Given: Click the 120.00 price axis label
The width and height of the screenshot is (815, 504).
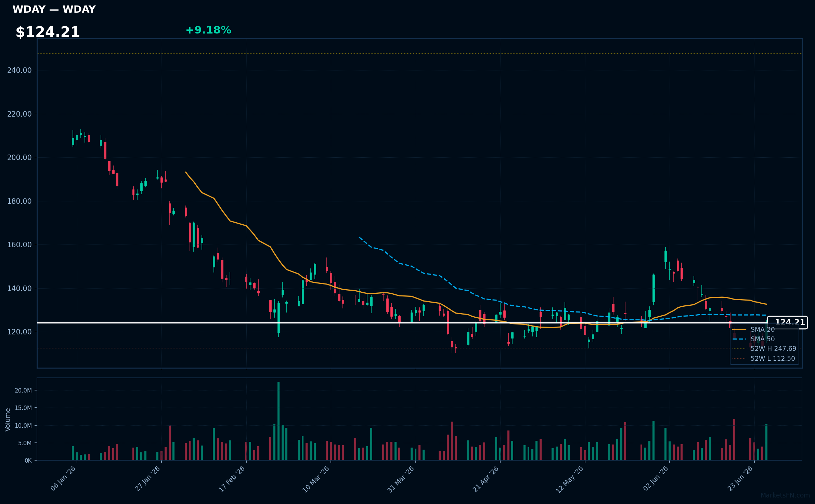Looking at the screenshot, I should point(20,332).
